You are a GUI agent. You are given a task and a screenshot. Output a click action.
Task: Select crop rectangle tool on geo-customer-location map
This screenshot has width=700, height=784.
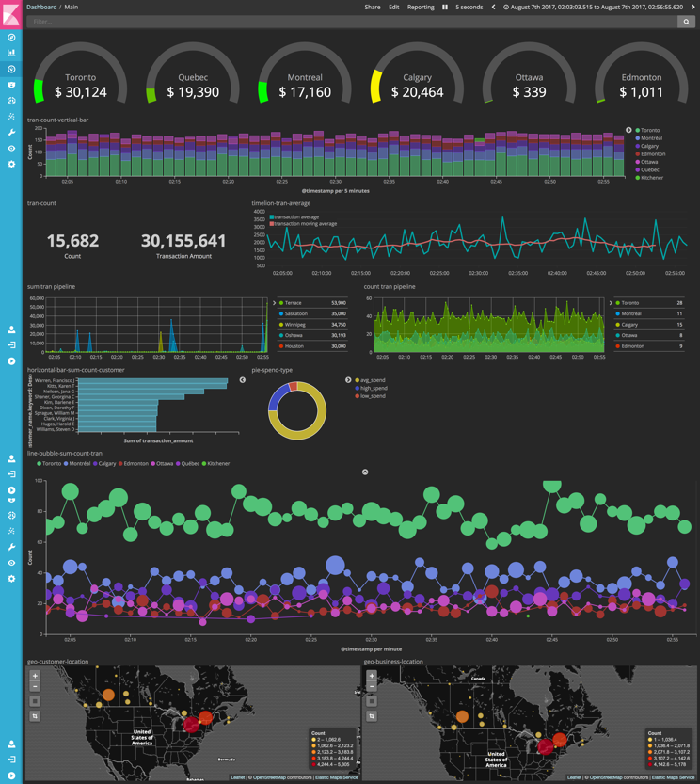pos(35,716)
